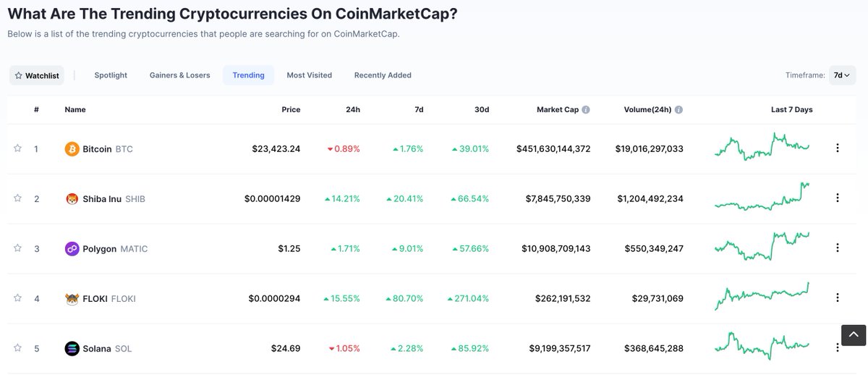Click the Market Cap info icon
This screenshot has width=868, height=375.
point(586,110)
